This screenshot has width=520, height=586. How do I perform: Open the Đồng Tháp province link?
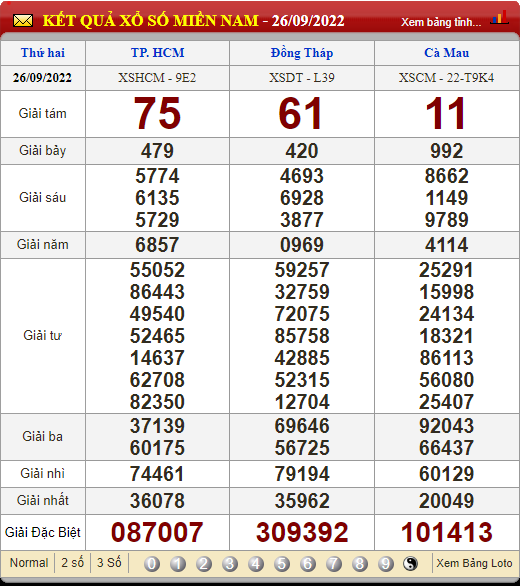302,53
